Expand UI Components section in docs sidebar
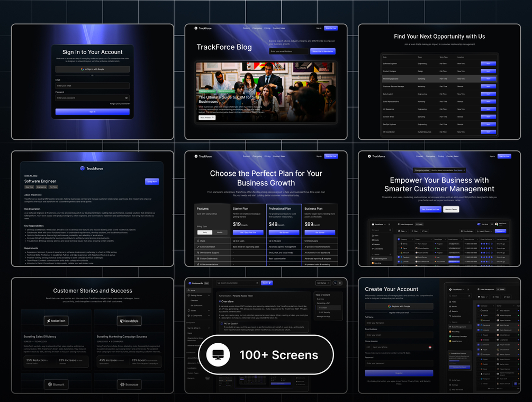The height and width of the screenshot is (402, 532). (x=209, y=316)
